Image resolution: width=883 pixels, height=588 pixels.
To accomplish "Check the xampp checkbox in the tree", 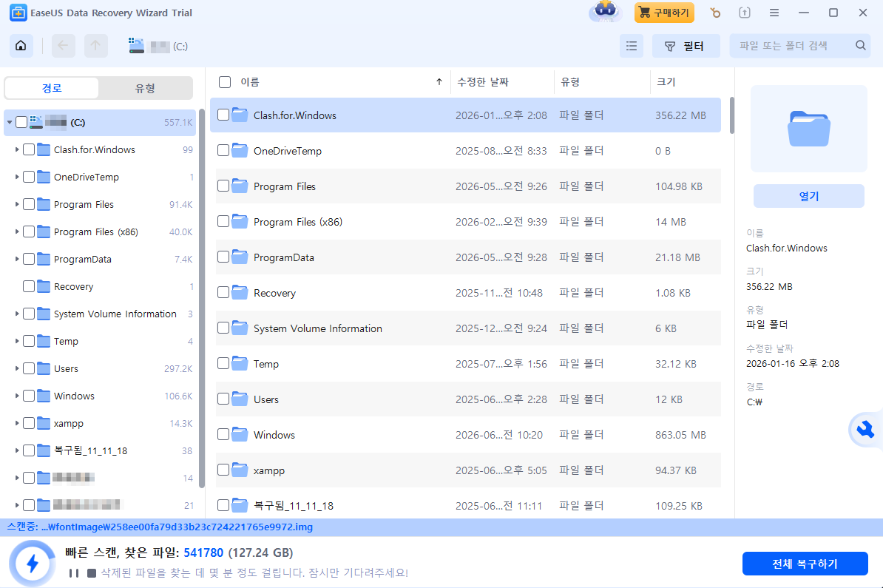I will click(x=29, y=423).
